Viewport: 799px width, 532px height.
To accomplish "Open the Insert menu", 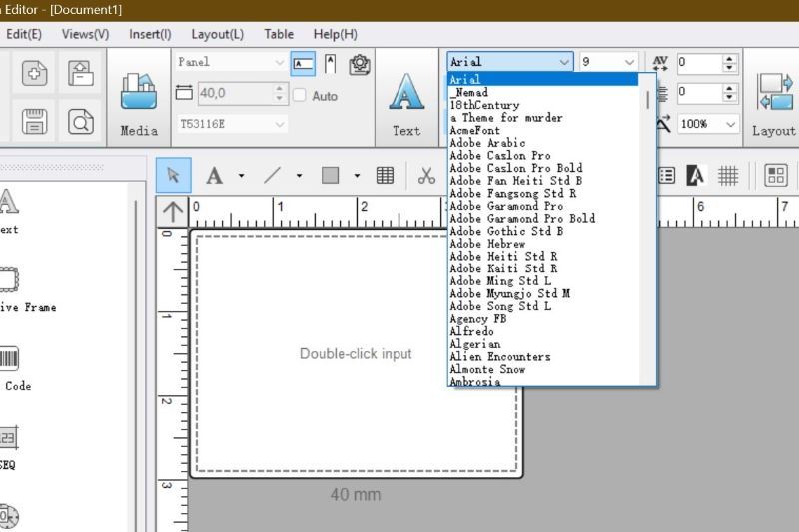I will pyautogui.click(x=150, y=34).
